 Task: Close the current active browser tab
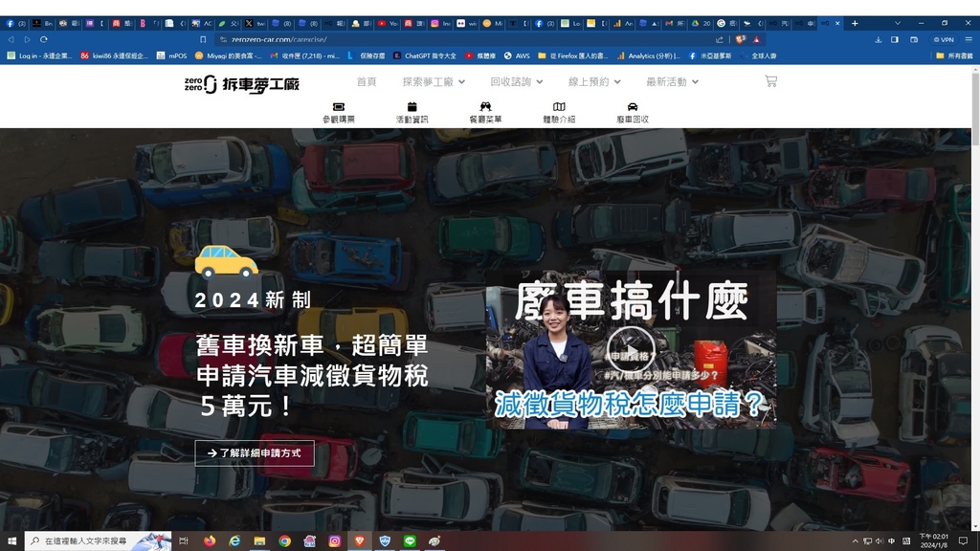837,23
